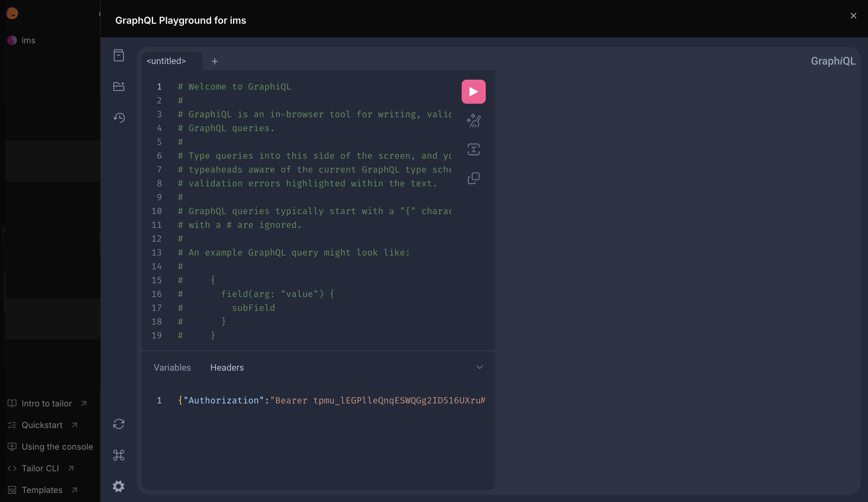Switch to the Headers tab
The height and width of the screenshot is (502, 868).
coord(227,367)
